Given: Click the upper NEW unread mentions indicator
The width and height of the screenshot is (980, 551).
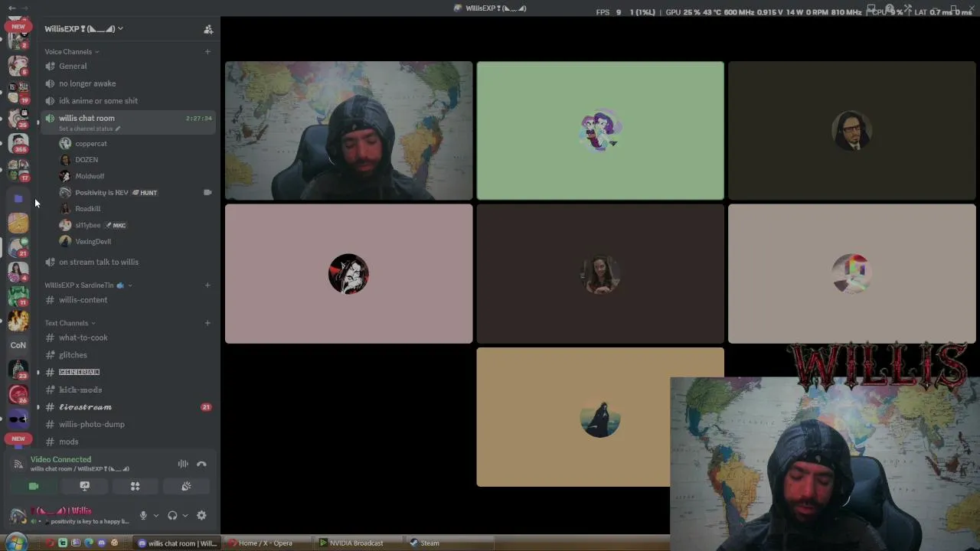Looking at the screenshot, I should pyautogui.click(x=18, y=26).
